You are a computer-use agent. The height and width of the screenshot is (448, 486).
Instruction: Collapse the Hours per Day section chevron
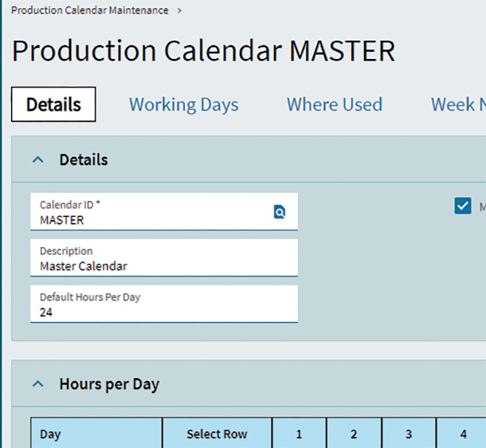[37, 384]
